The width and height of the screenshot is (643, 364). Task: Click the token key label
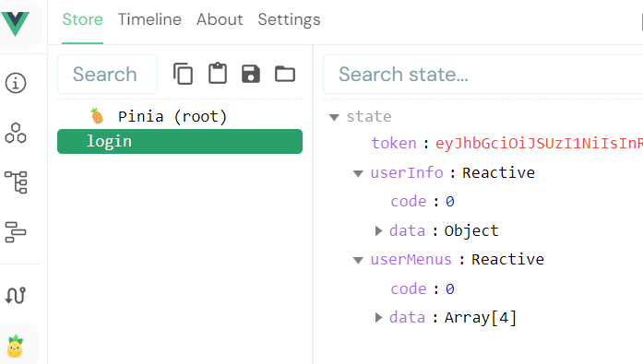point(394,144)
